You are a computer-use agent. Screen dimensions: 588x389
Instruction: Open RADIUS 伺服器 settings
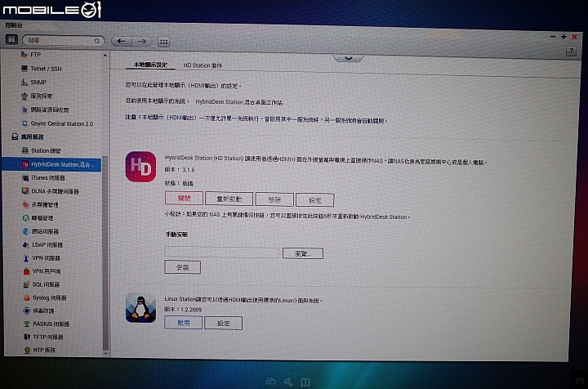pos(47,324)
